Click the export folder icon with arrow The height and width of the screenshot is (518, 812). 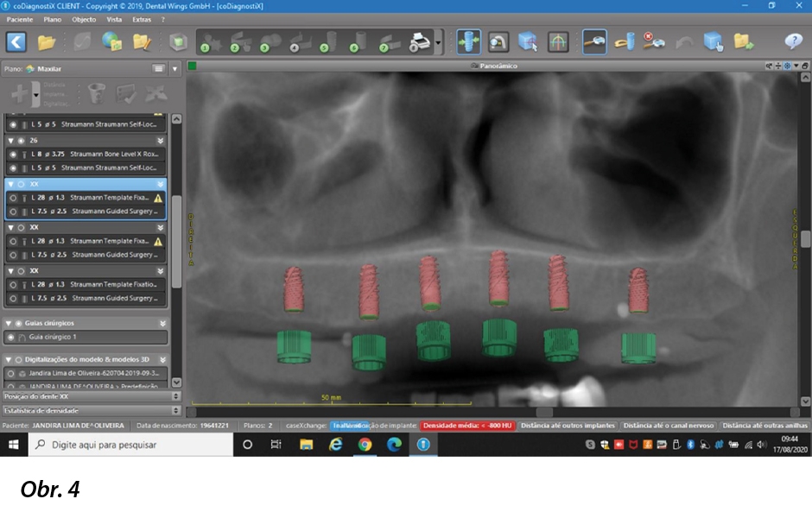point(743,42)
